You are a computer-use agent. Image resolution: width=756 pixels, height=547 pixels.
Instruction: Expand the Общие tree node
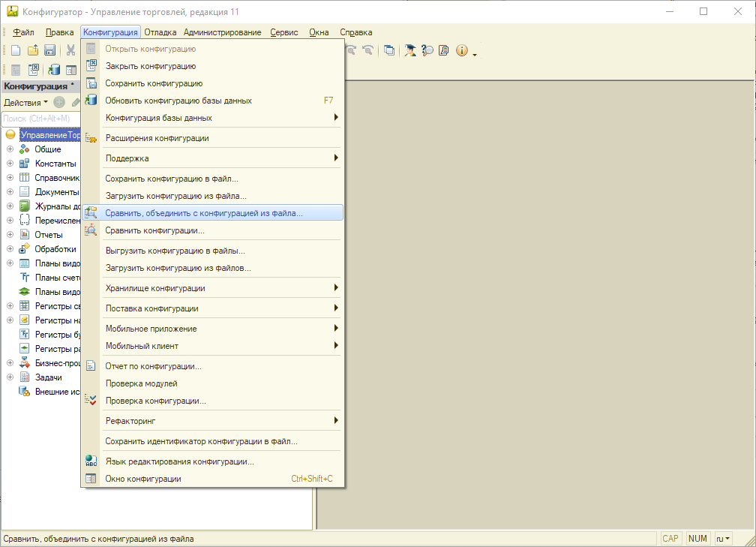pyautogui.click(x=10, y=149)
